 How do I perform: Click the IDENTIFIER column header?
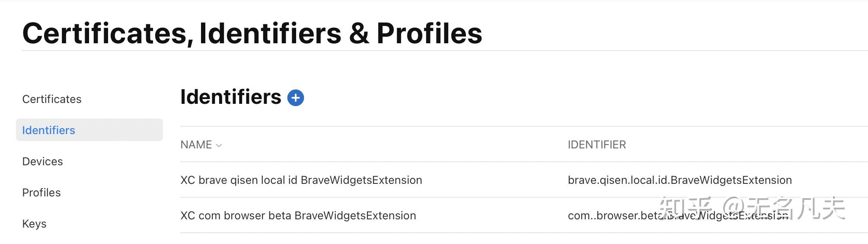597,144
